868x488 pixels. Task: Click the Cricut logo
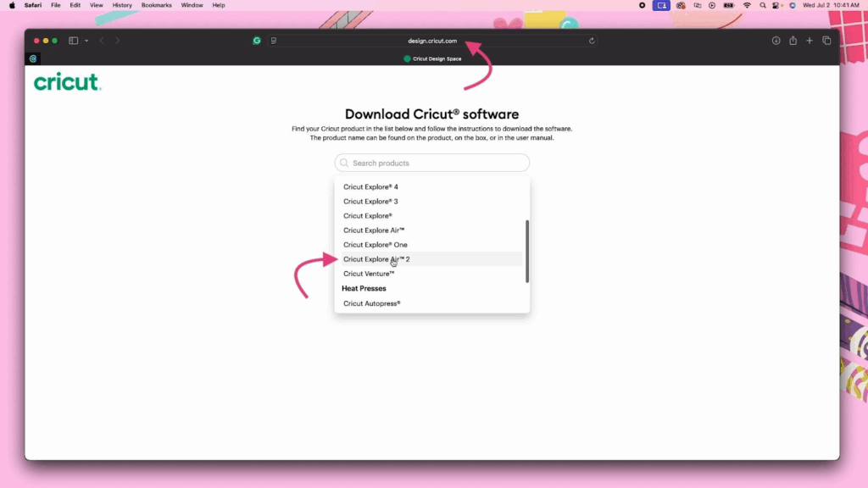[x=67, y=82]
